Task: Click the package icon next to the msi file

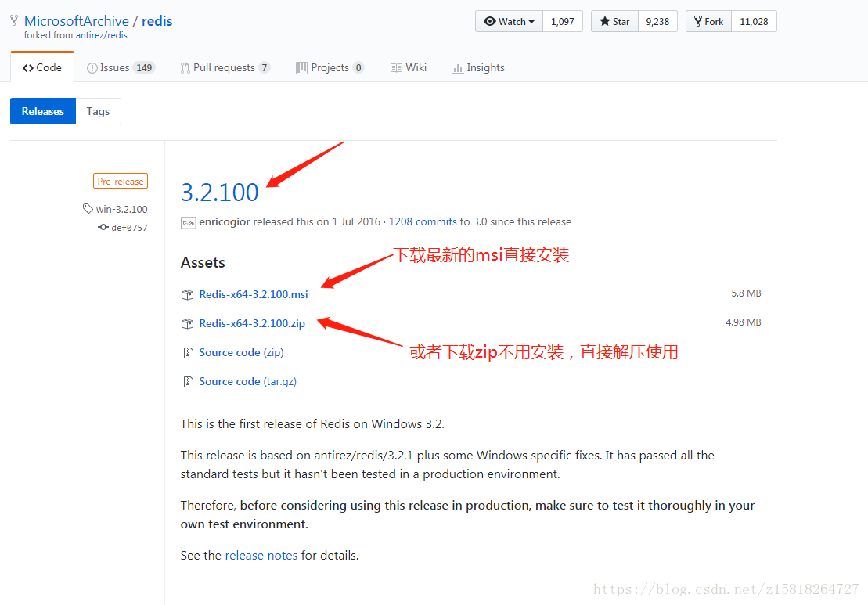Action: coord(188,295)
